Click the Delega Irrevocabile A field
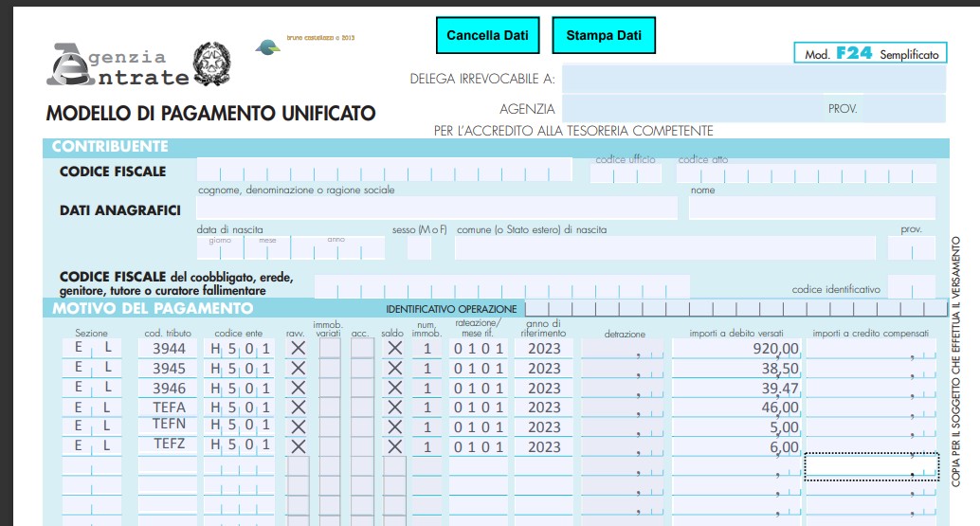 click(753, 79)
